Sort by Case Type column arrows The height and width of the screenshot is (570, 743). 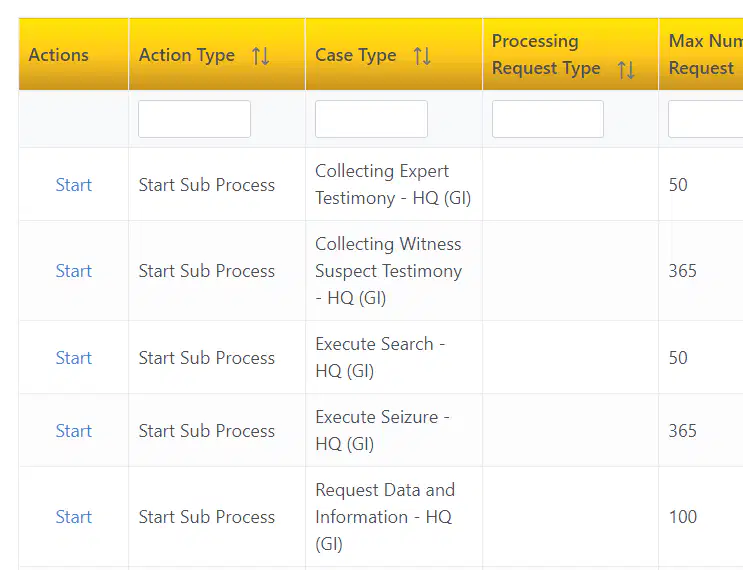pos(422,56)
